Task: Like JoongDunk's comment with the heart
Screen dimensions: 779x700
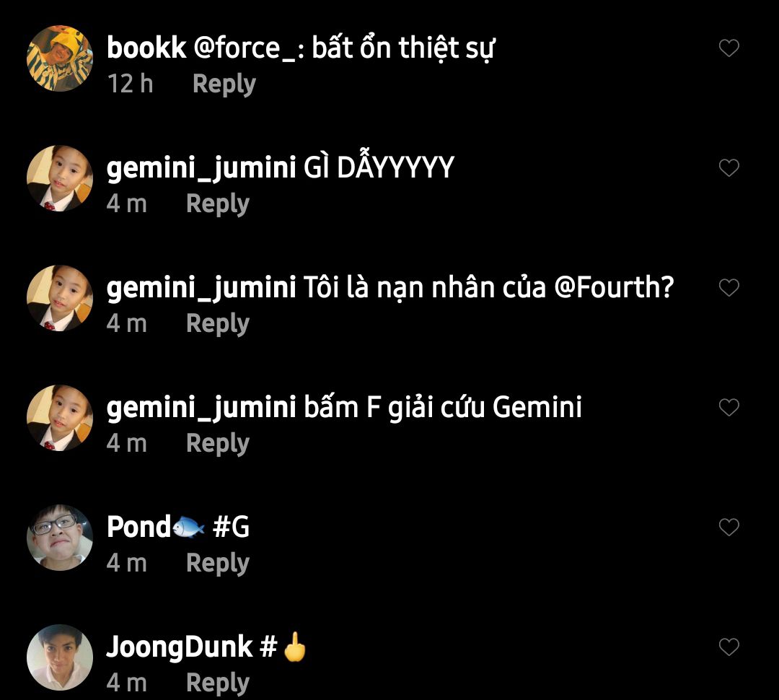Action: pos(729,647)
